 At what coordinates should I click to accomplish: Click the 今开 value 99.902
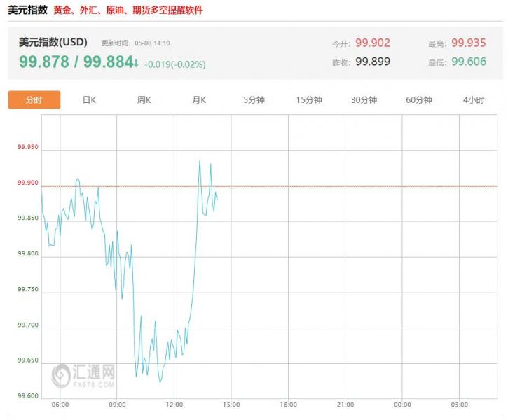pyautogui.click(x=373, y=43)
